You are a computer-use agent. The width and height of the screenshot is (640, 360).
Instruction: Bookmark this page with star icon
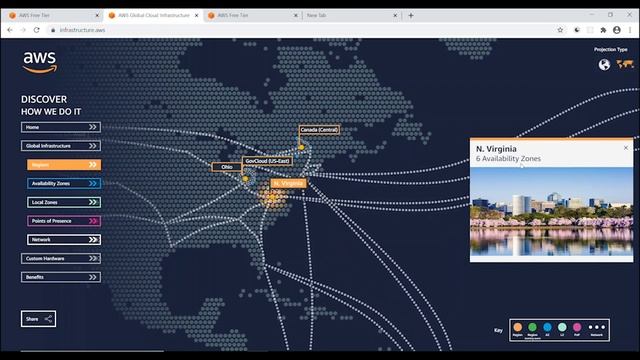pos(560,30)
